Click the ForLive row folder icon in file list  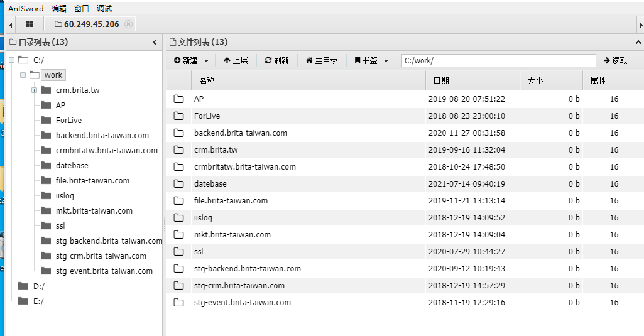tap(178, 116)
